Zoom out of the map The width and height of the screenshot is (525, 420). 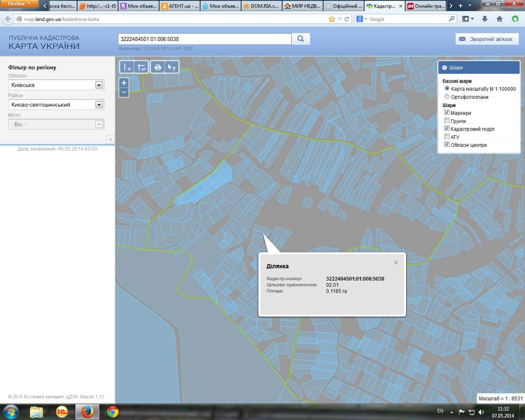[x=124, y=92]
